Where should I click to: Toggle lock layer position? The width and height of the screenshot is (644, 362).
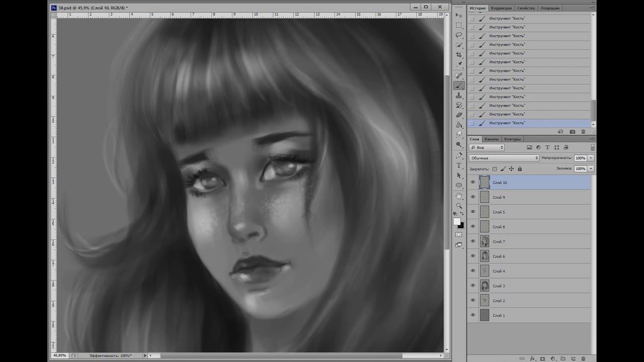(511, 169)
